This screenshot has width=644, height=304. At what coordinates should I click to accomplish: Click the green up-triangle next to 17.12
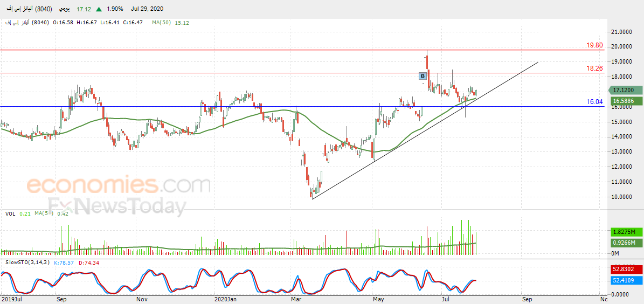pos(99,9)
